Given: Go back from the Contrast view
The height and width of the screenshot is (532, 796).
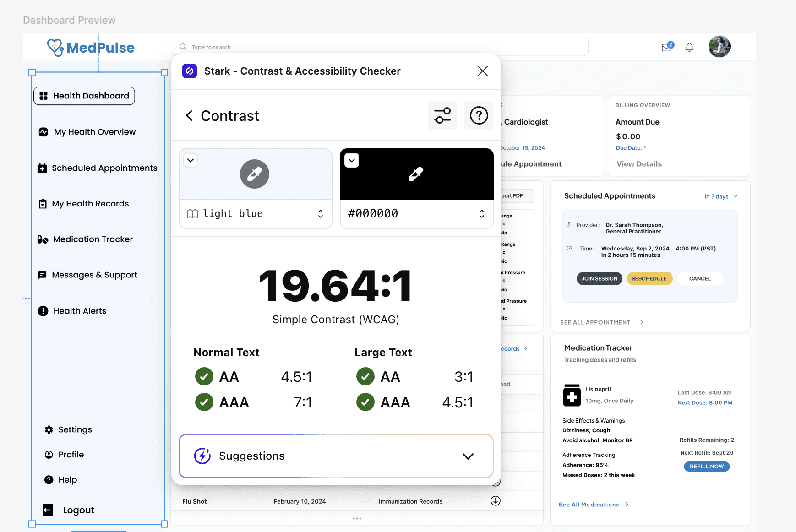Looking at the screenshot, I should [189, 115].
